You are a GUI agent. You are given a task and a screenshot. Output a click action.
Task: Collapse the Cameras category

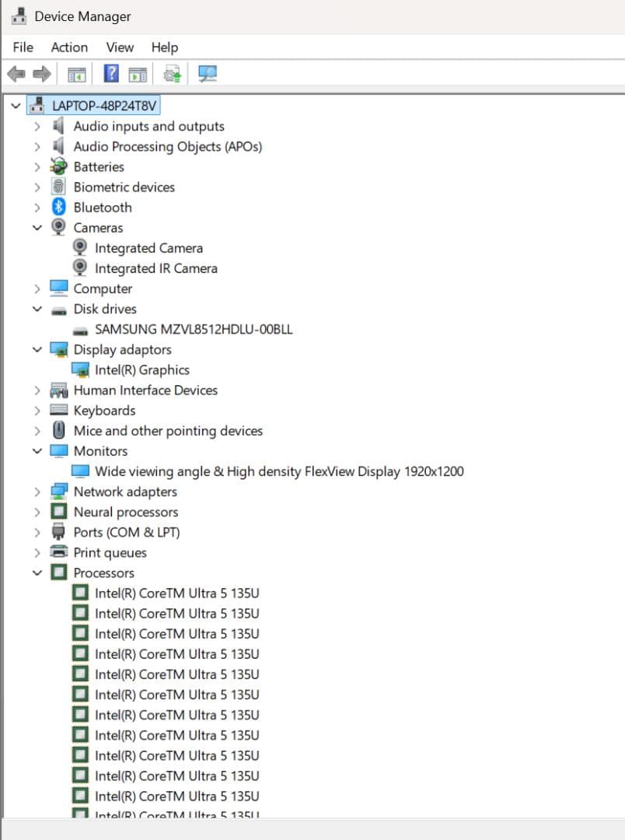37,228
